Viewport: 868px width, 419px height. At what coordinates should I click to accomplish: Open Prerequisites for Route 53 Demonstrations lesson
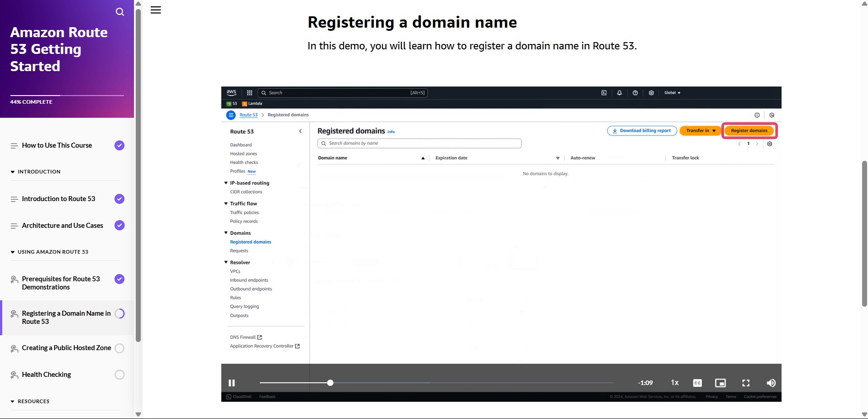[x=61, y=283]
